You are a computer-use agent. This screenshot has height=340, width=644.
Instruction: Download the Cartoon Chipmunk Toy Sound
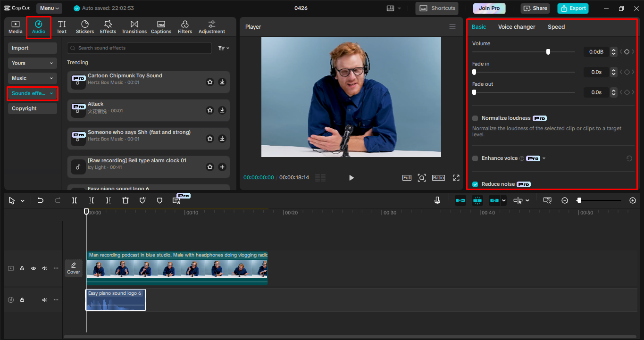222,82
